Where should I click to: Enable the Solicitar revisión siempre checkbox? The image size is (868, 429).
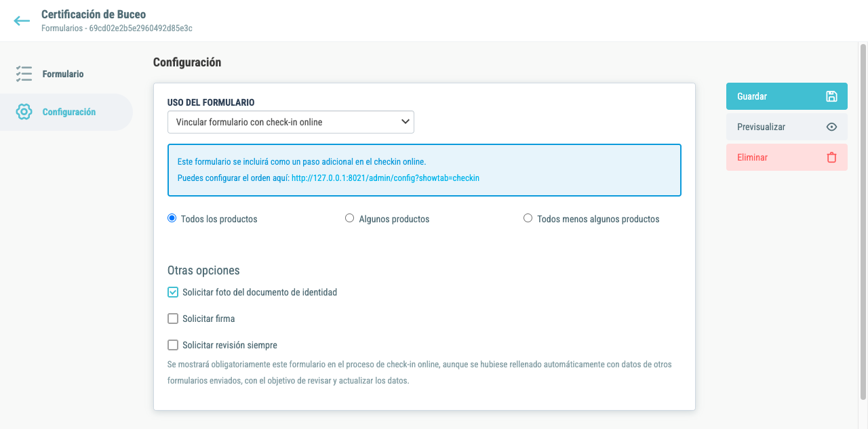coord(173,345)
